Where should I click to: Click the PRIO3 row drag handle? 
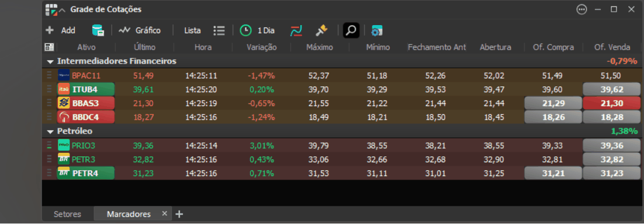click(x=49, y=145)
